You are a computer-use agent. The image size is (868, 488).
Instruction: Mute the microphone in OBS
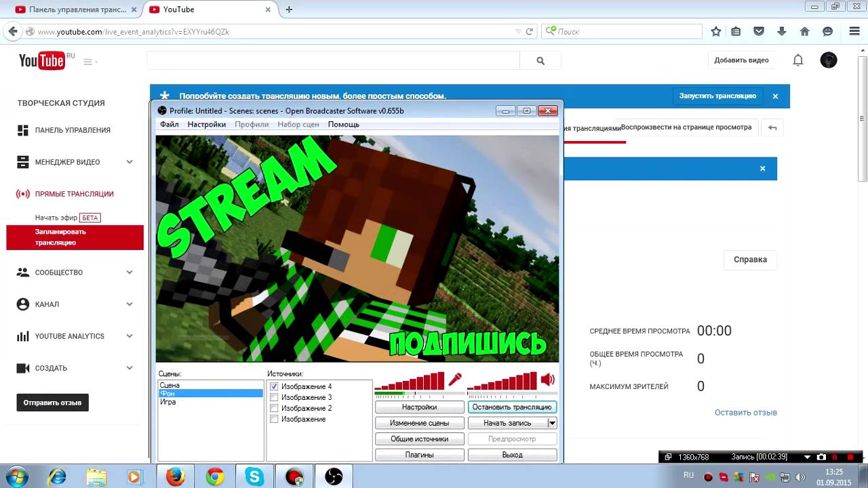[455, 380]
